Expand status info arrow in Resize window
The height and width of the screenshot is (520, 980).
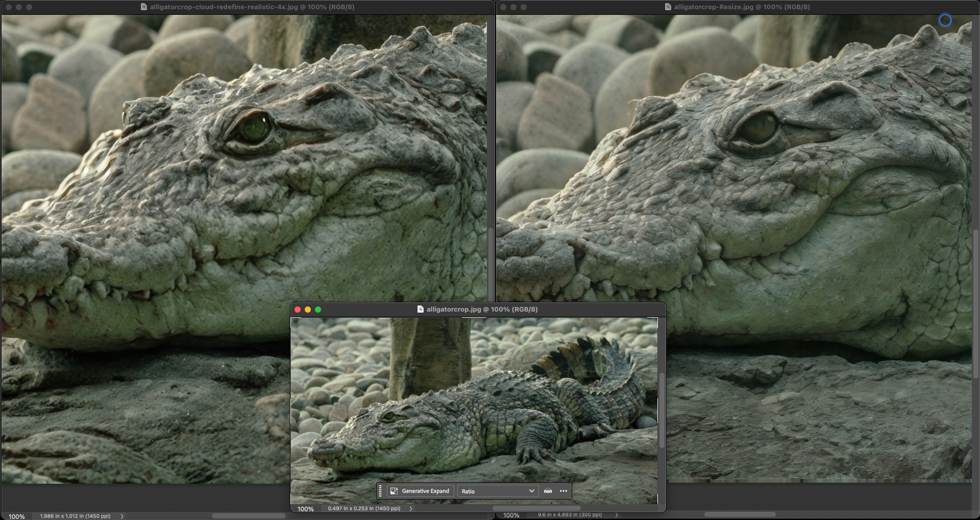(617, 515)
